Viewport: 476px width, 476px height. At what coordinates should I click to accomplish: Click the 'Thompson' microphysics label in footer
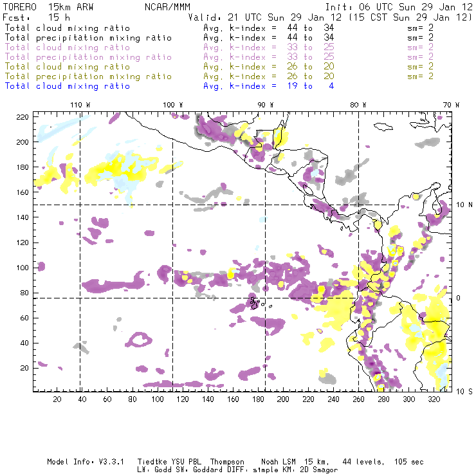click(227, 462)
